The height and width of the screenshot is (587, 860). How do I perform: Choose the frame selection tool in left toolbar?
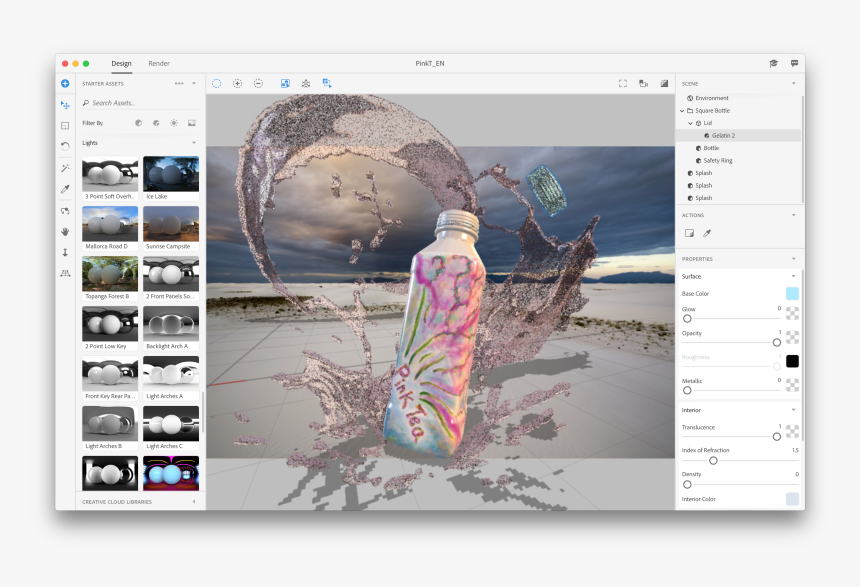coord(65,126)
